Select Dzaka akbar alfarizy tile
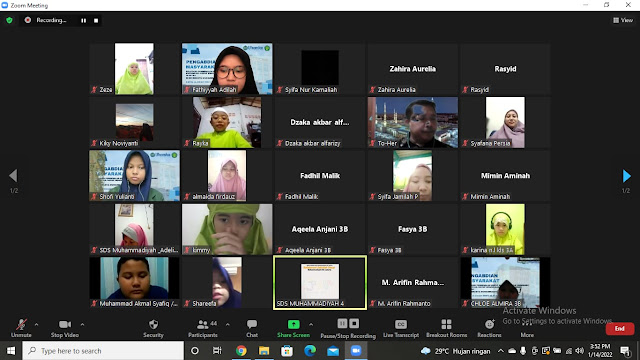 coord(320,122)
